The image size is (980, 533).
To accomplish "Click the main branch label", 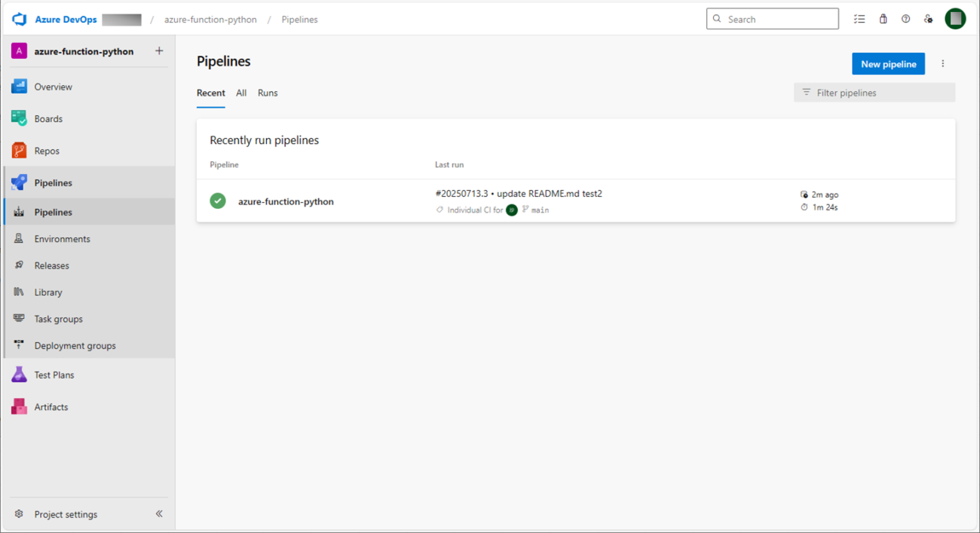I will (x=540, y=210).
